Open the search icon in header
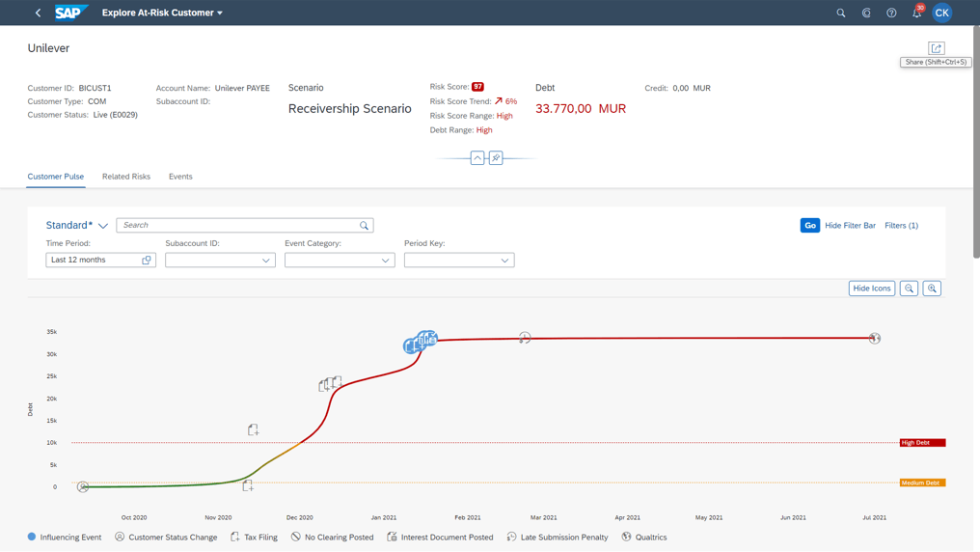Image resolution: width=980 pixels, height=552 pixels. (x=841, y=13)
